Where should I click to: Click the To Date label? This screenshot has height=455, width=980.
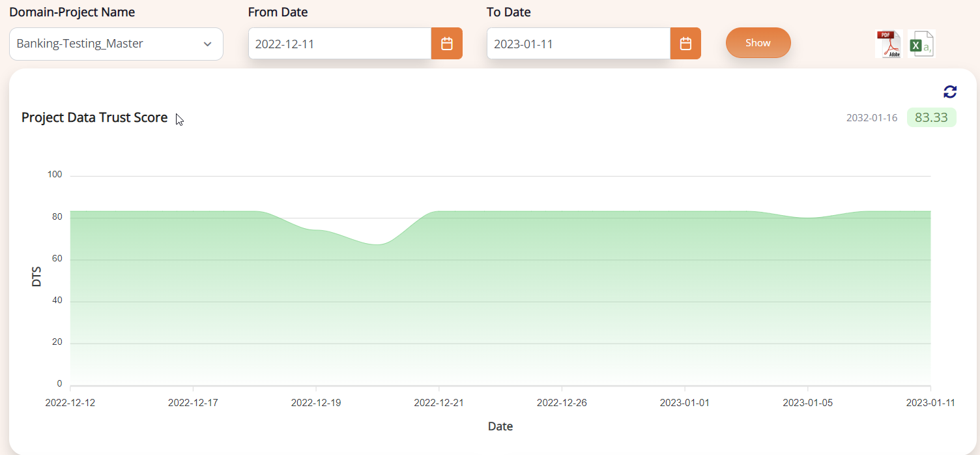point(509,12)
